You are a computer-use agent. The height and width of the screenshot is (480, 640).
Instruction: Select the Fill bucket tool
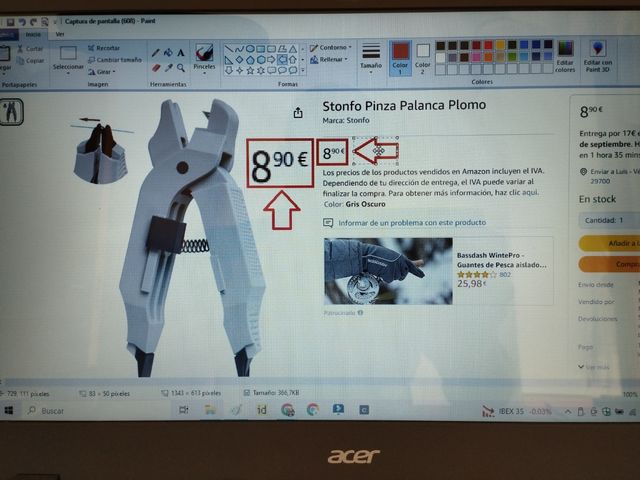[x=168, y=53]
